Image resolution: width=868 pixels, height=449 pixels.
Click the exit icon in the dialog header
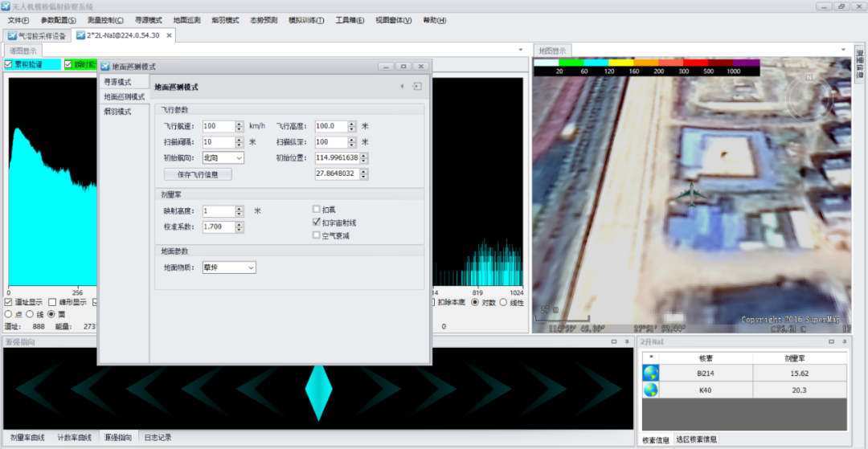click(417, 87)
